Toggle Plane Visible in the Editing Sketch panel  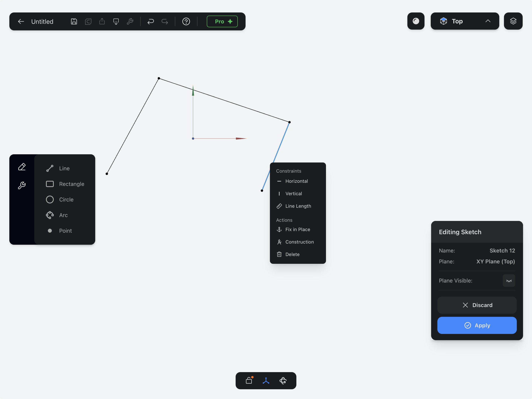point(509,281)
